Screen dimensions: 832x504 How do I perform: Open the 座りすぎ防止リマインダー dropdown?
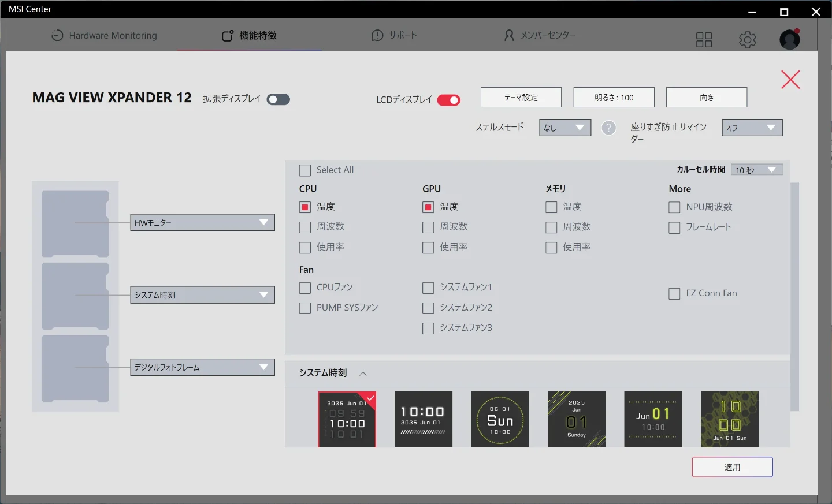[752, 128]
